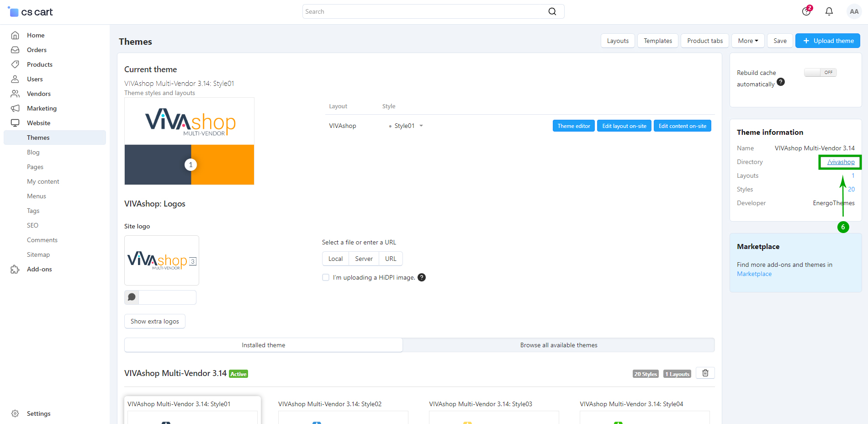Open the quick-start icon with red badge
Image resolution: width=868 pixels, height=424 pixels.
806,11
